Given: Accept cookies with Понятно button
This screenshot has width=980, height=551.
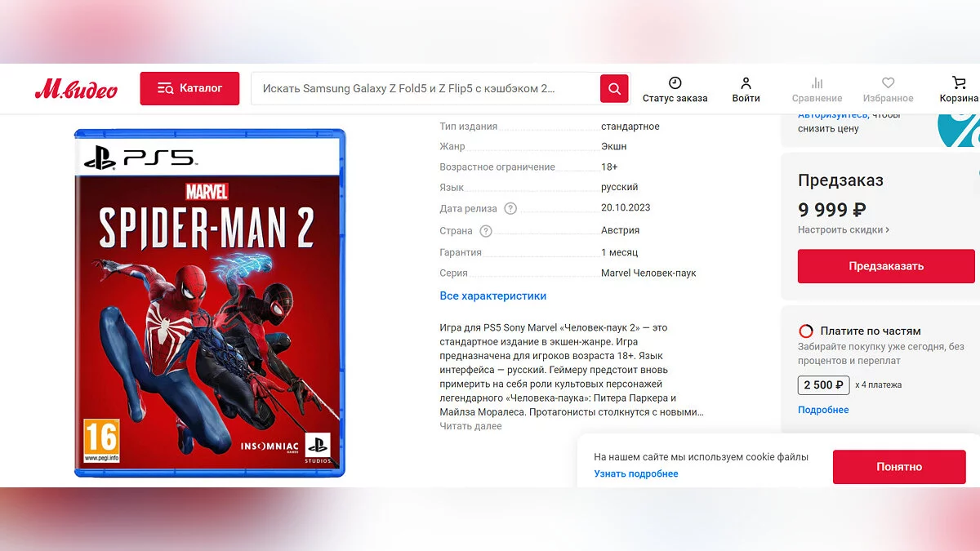Looking at the screenshot, I should [x=899, y=467].
